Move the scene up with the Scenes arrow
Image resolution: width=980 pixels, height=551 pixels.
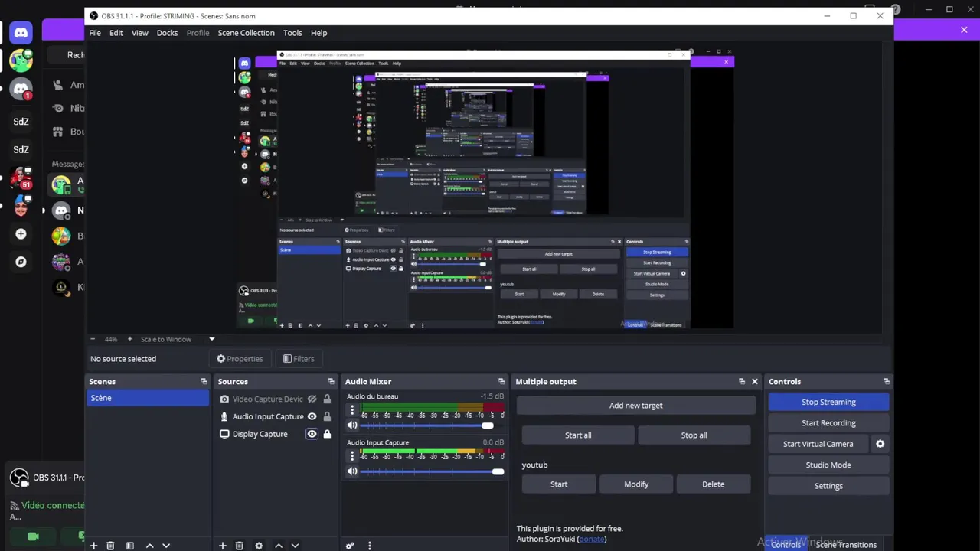click(149, 546)
